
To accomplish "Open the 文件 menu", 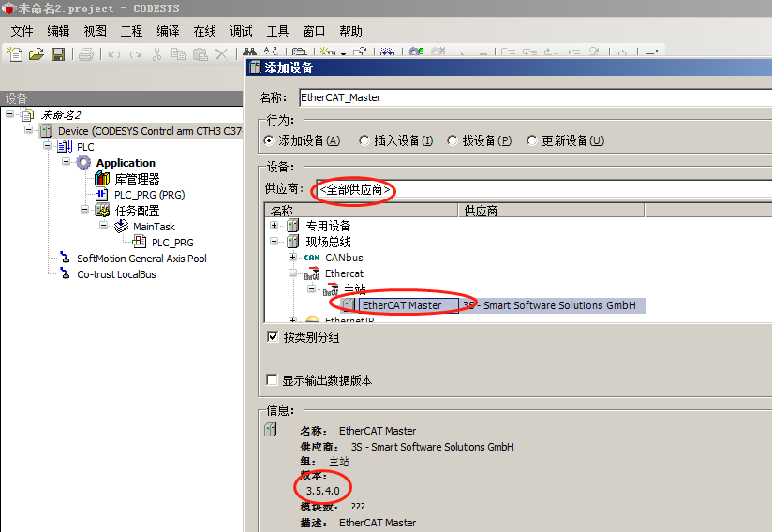I will pos(22,31).
